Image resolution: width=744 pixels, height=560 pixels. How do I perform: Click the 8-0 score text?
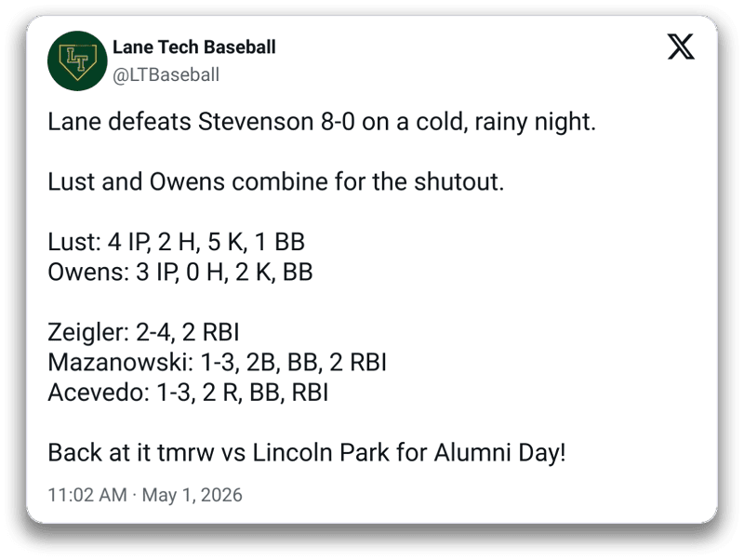338,122
